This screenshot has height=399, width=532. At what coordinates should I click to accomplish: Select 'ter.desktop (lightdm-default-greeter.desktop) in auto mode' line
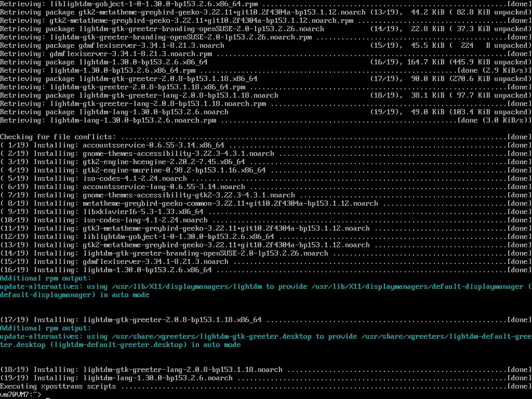point(121,345)
